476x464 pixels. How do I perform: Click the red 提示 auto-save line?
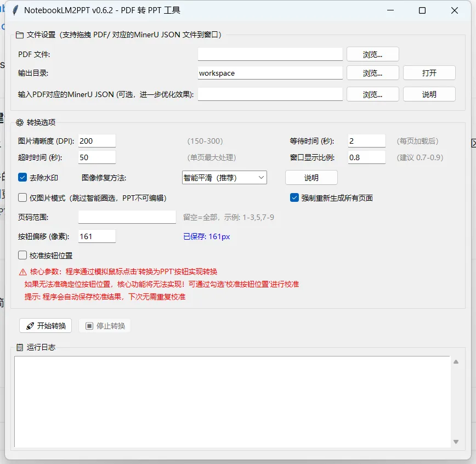click(x=105, y=296)
